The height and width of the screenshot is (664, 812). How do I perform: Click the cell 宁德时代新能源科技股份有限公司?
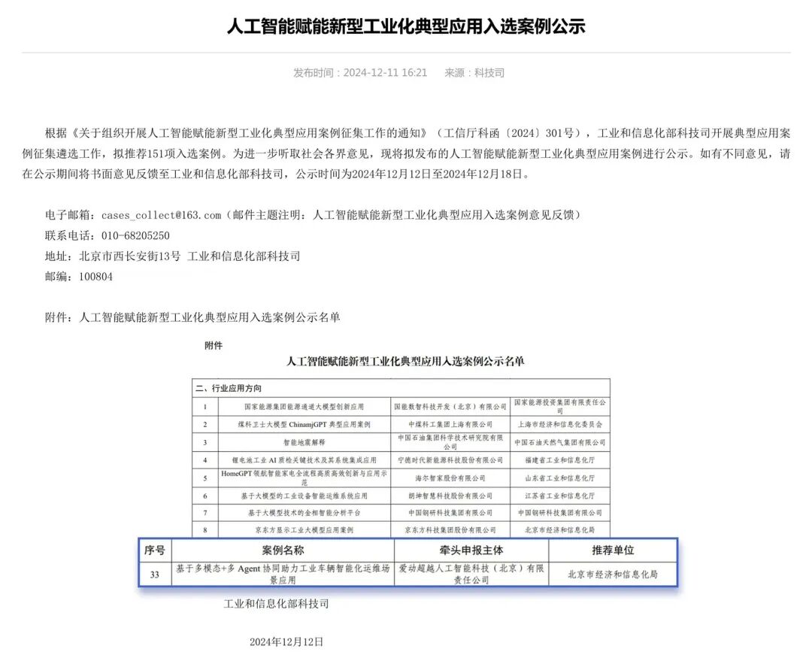pyautogui.click(x=450, y=460)
